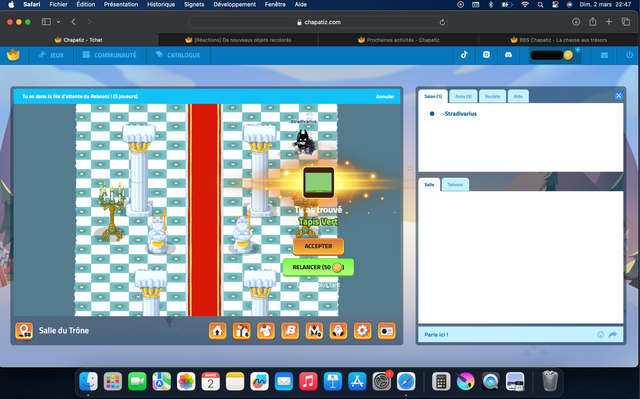The image size is (640, 399).
Task: Click the Stradivarius avatar in the room
Action: (304, 142)
